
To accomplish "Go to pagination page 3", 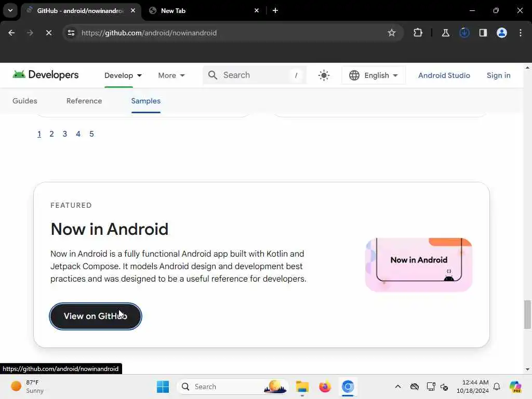I will [x=65, y=134].
